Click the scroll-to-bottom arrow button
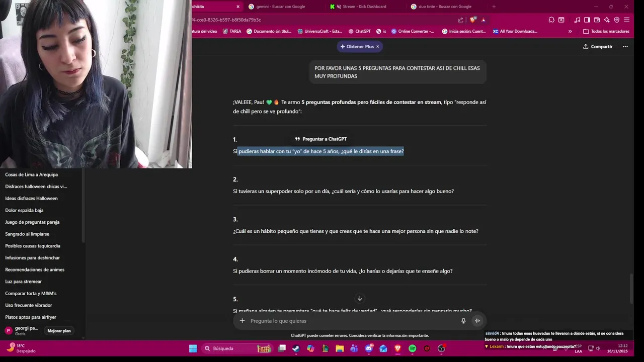644x362 pixels. click(x=360, y=298)
